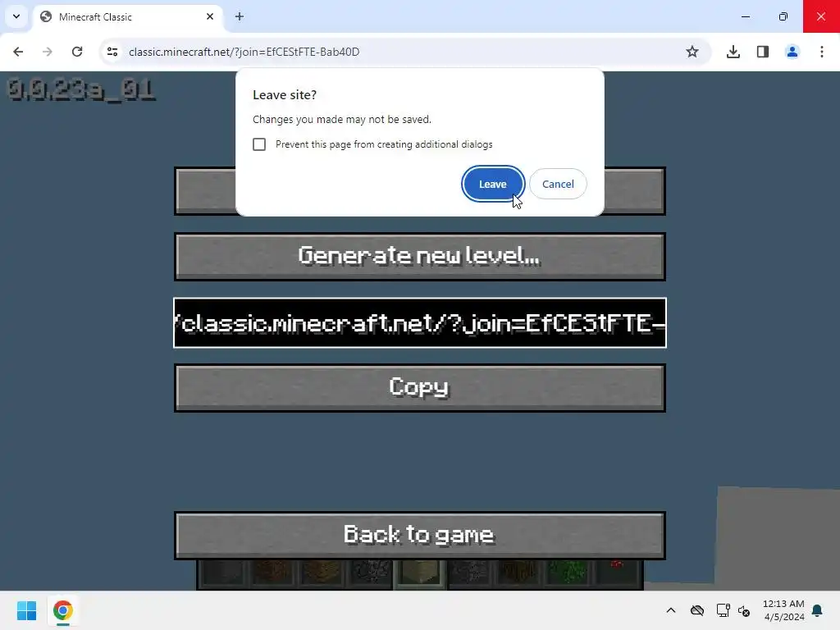Bookmark this page with the star icon
The image size is (840, 630).
coord(692,52)
